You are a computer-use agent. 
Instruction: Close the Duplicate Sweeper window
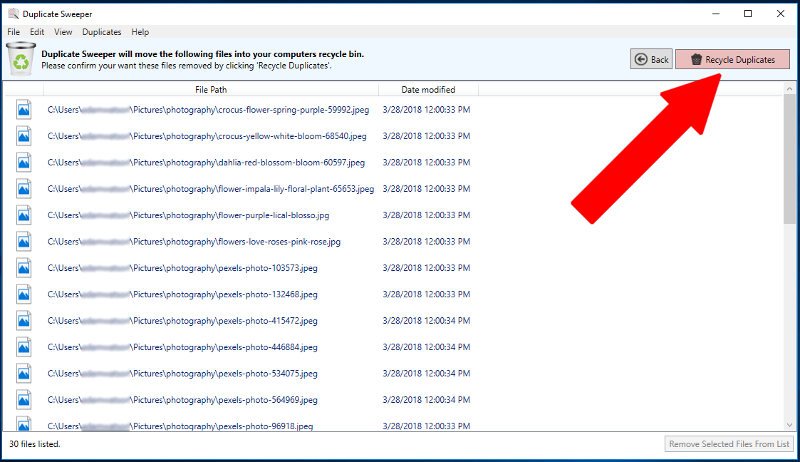click(x=781, y=14)
